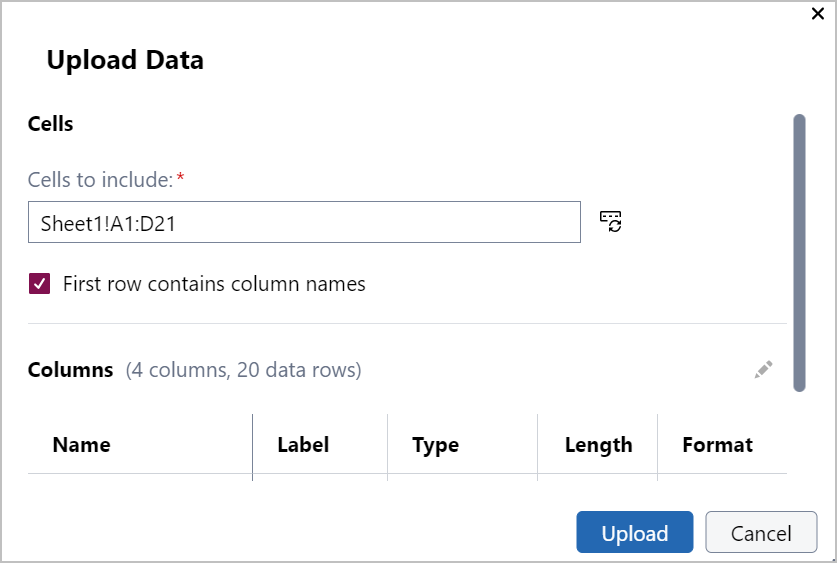Select the Name column header
Screen dimensions: 837x563
(81, 445)
